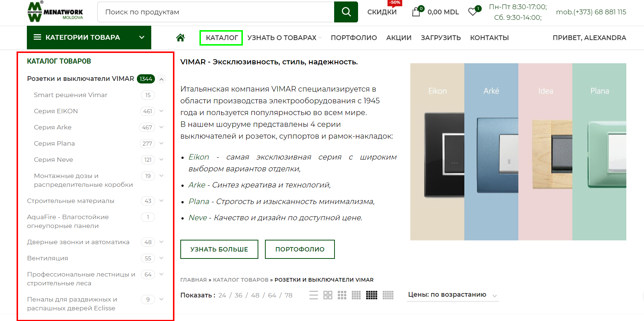Go to ГЛАВНАЯ breadcrumb

(194, 280)
